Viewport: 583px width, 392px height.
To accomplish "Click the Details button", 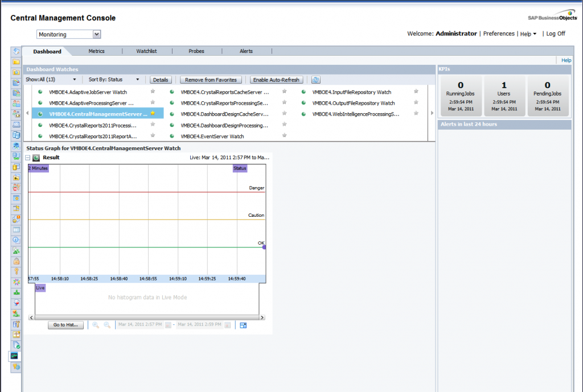I will pos(161,80).
